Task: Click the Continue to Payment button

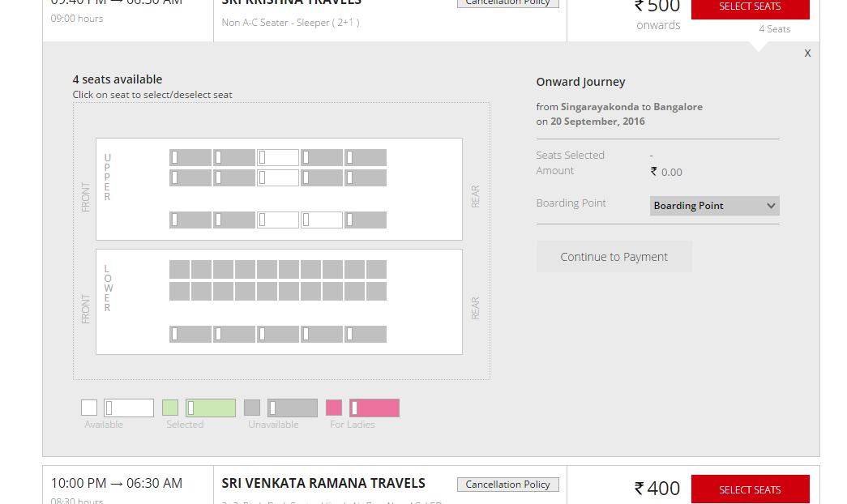Action: point(614,257)
